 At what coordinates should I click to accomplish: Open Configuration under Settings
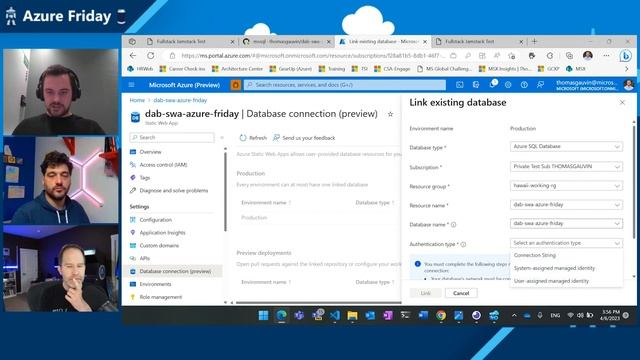[155, 220]
